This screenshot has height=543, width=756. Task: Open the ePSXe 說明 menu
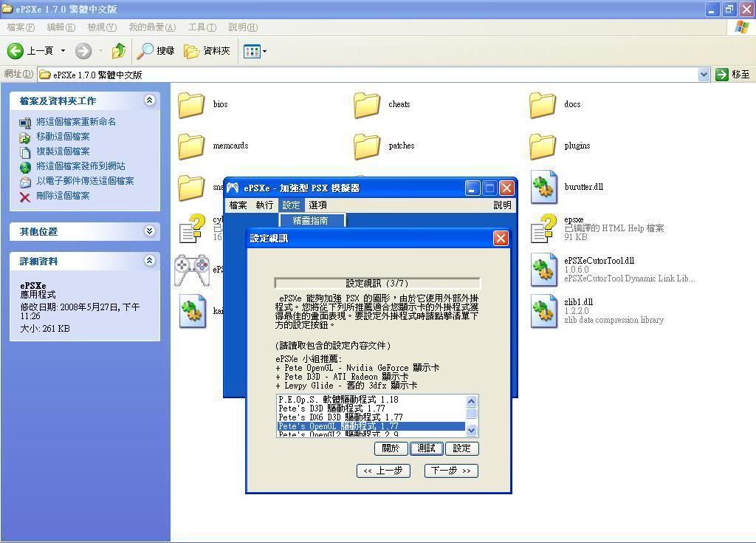point(502,205)
